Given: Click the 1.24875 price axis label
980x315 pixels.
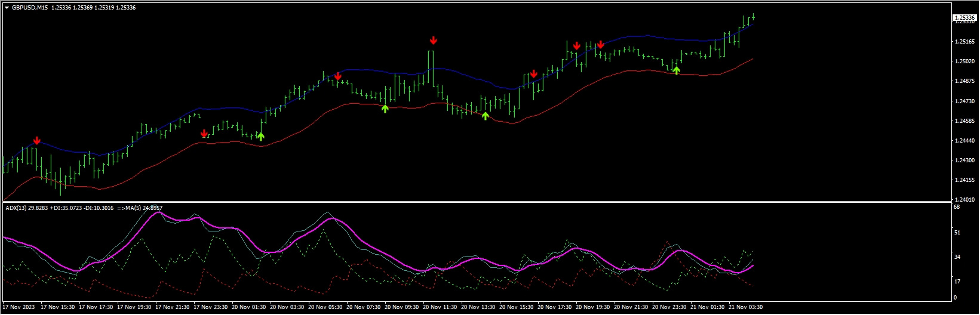Looking at the screenshot, I should [965, 81].
